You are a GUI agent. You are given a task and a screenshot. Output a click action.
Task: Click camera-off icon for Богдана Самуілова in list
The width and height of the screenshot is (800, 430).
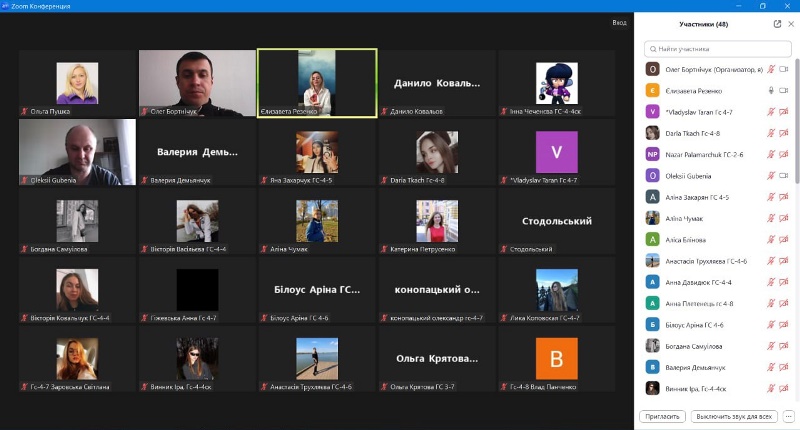[784, 346]
